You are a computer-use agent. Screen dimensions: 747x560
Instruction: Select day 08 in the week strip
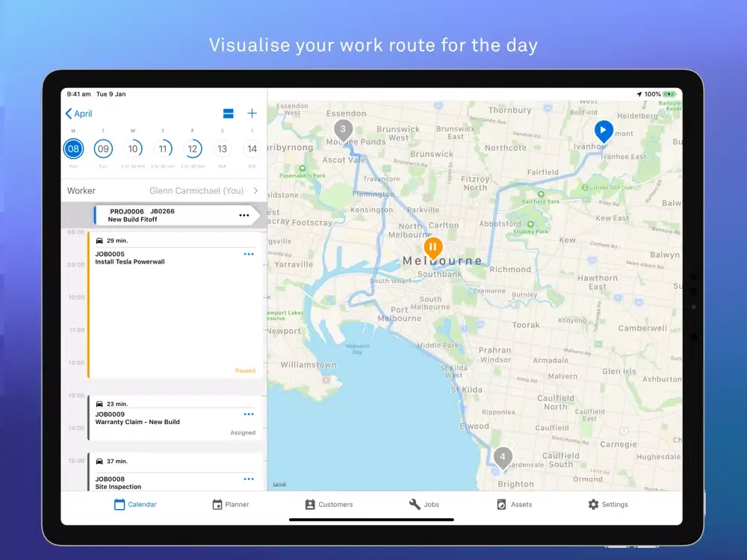73,149
